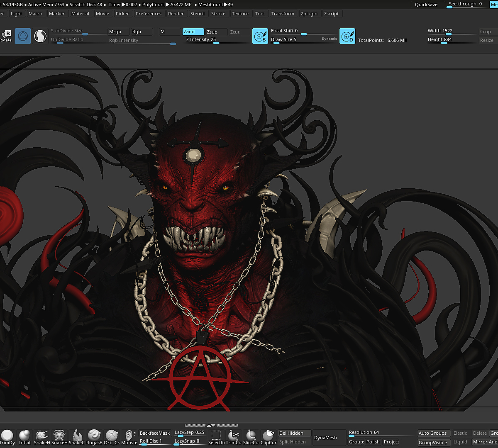Adjust the Focal Shift slider
The height and width of the screenshot is (448, 498).
[x=303, y=32]
